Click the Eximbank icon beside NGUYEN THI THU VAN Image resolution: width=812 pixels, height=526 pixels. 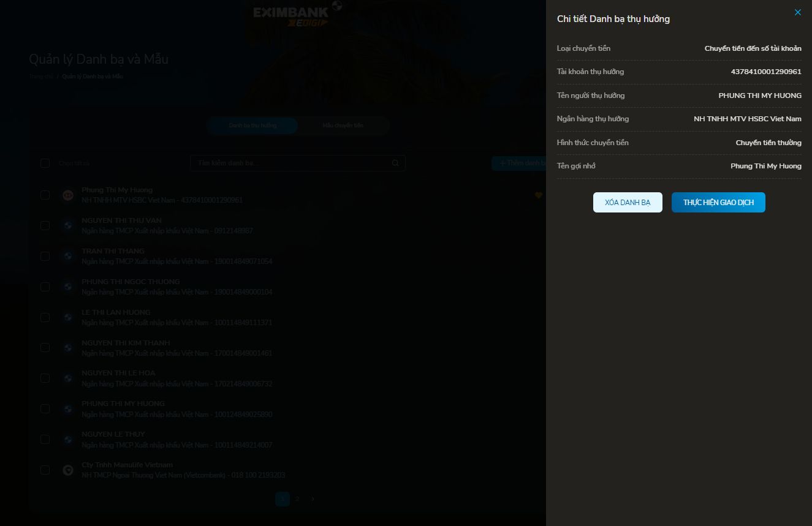coord(68,226)
